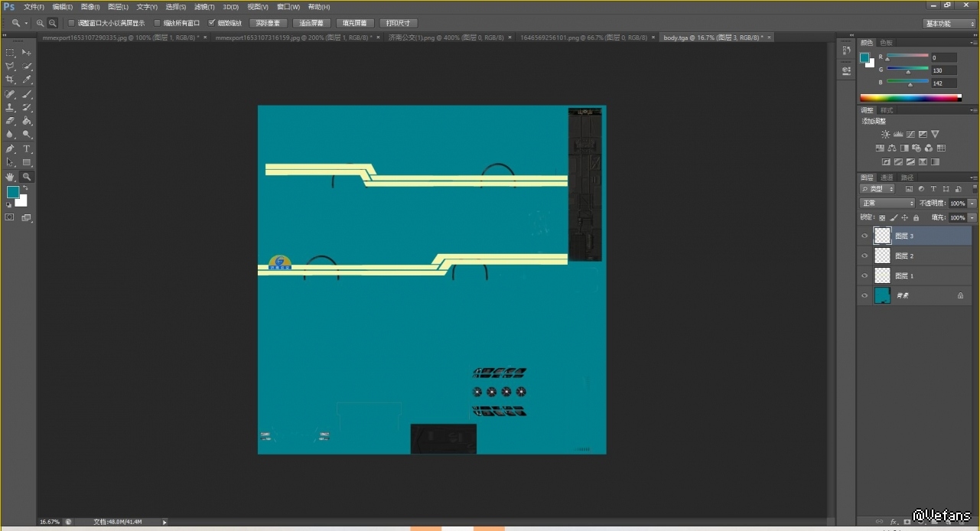The width and height of the screenshot is (980, 531).
Task: Select the Crop tool
Action: [x=10, y=80]
